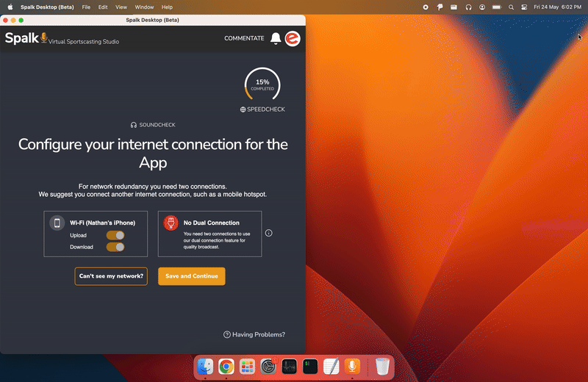
Task: Open System Settings from the Dock
Action: (268, 367)
